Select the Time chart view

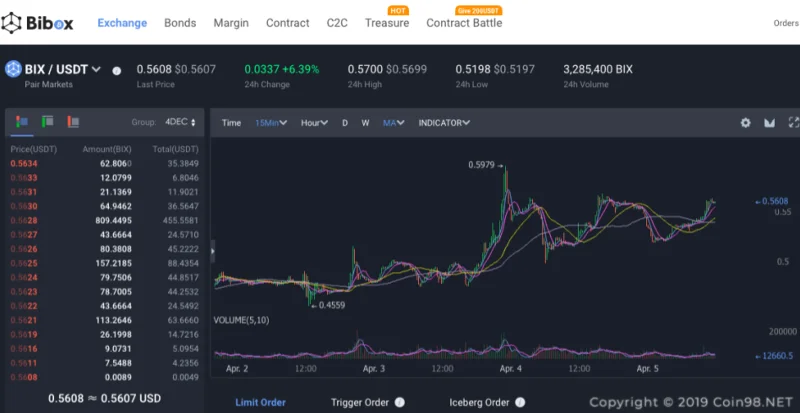coord(231,123)
